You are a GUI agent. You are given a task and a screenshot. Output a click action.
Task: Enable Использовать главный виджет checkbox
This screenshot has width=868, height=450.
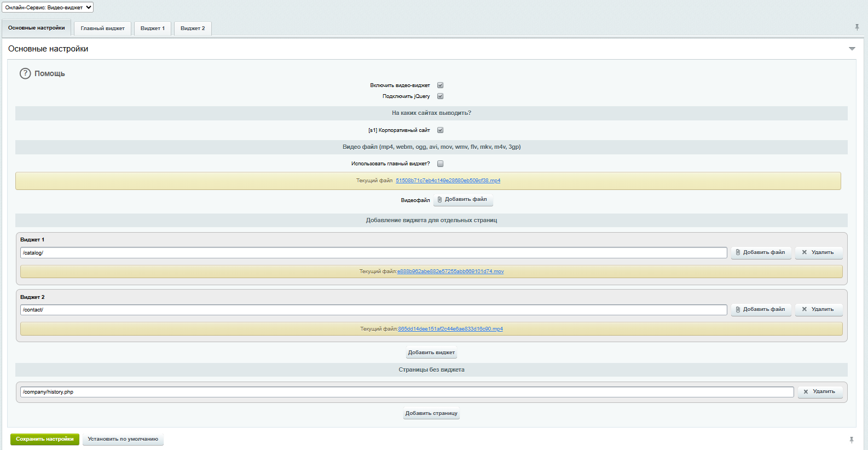click(440, 164)
